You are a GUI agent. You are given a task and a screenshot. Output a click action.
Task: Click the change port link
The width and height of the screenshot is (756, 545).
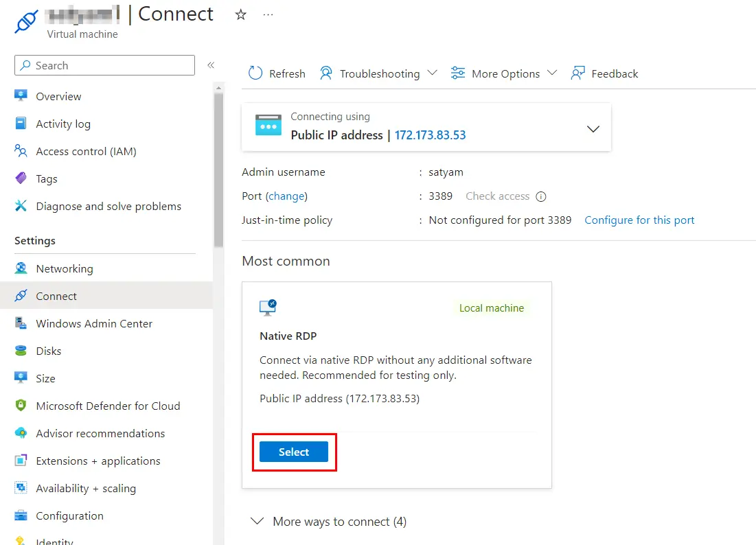286,196
